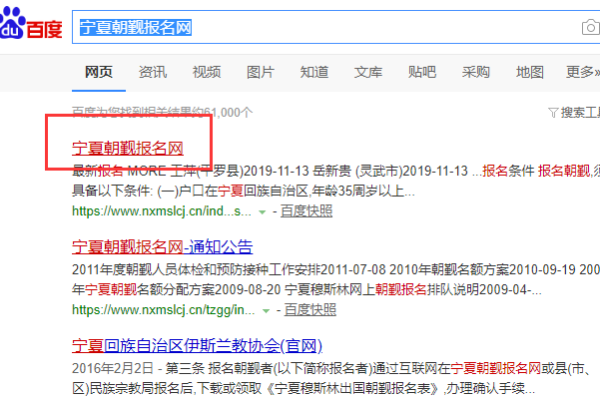Open the 贴吧 tab

[x=422, y=72]
